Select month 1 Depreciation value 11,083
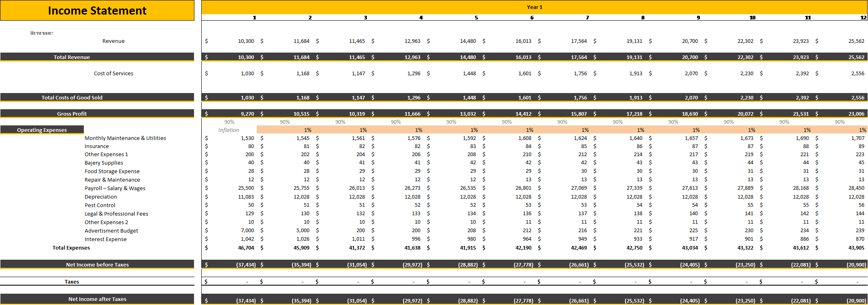868x305 pixels. [246, 197]
